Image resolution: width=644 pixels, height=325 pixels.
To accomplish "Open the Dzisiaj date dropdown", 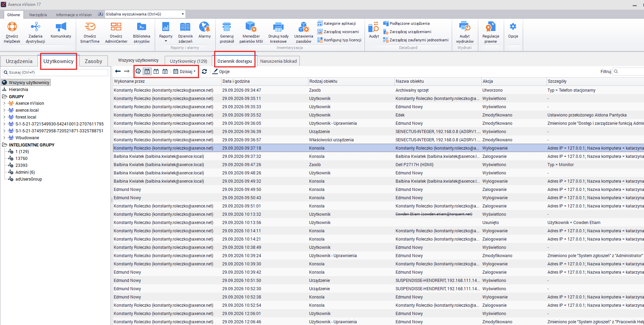I will coord(184,71).
